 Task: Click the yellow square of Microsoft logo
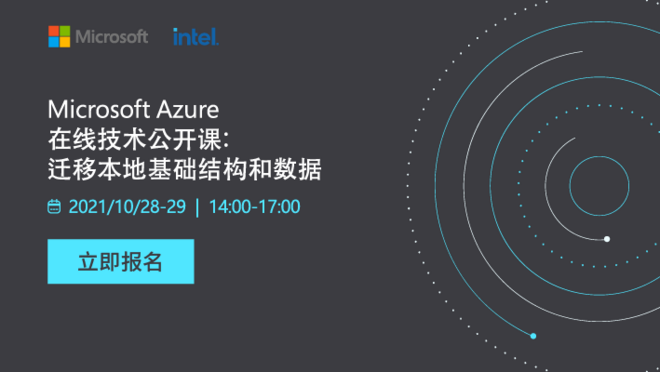pos(65,42)
